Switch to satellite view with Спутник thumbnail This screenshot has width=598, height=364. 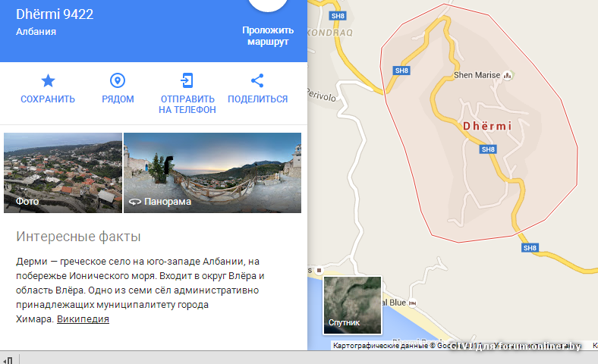pyautogui.click(x=352, y=306)
